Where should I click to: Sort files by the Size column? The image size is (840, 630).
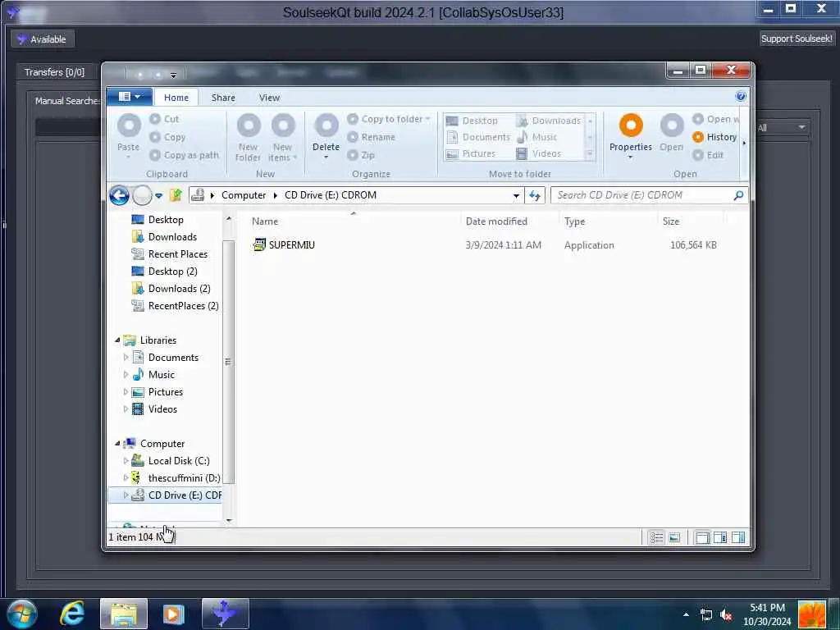pyautogui.click(x=690, y=221)
